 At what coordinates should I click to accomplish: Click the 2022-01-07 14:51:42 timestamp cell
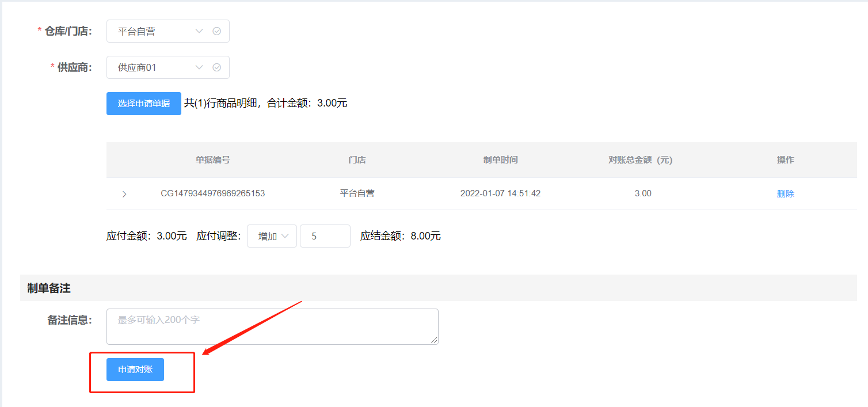(x=500, y=193)
